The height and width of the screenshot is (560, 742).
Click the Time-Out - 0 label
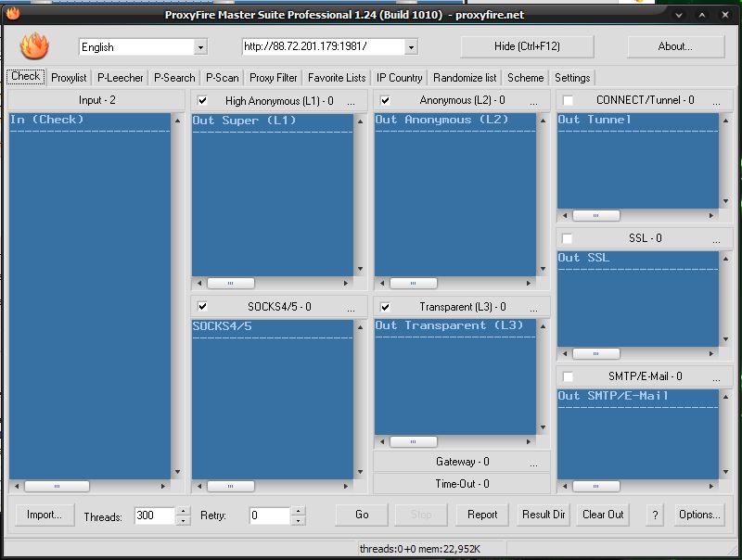[x=462, y=483]
